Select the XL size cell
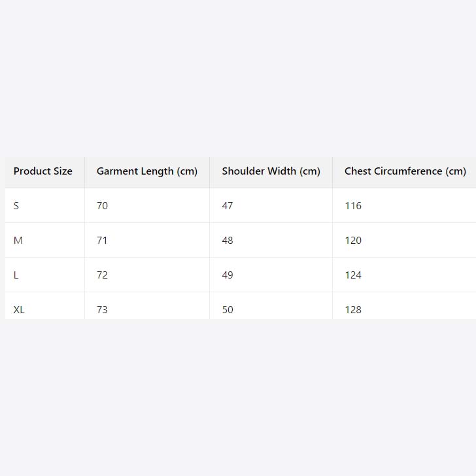The image size is (476, 476). tap(19, 309)
